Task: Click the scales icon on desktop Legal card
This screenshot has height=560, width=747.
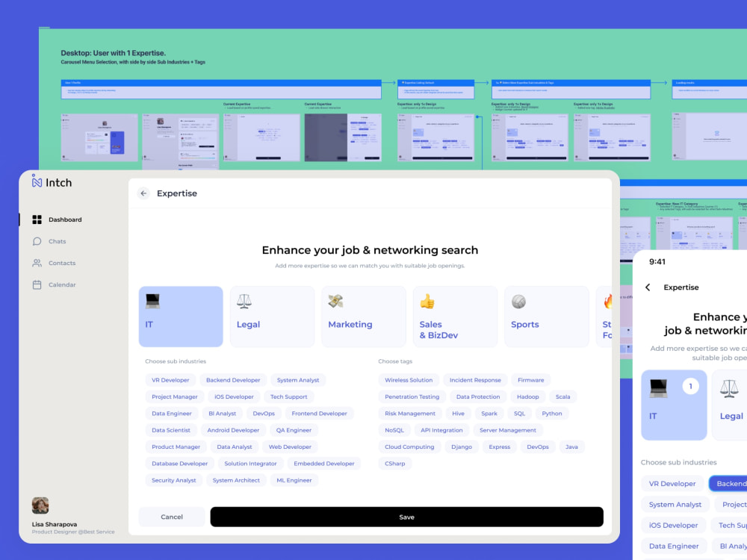Action: point(244,301)
